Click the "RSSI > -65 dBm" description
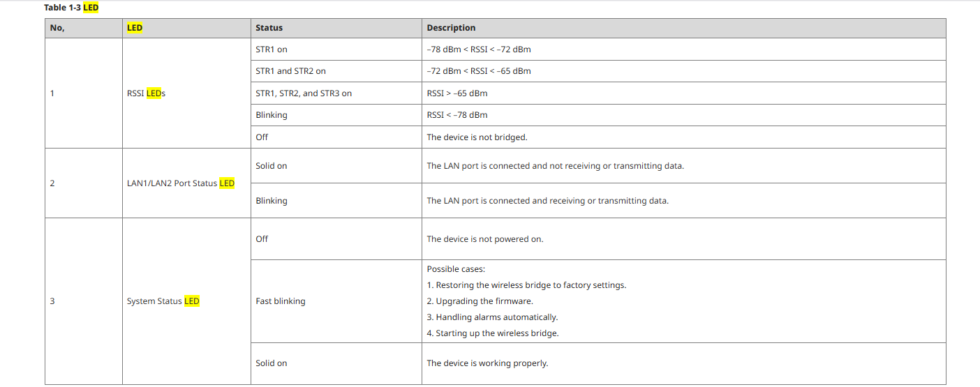This screenshot has height=387, width=980. 457,93
